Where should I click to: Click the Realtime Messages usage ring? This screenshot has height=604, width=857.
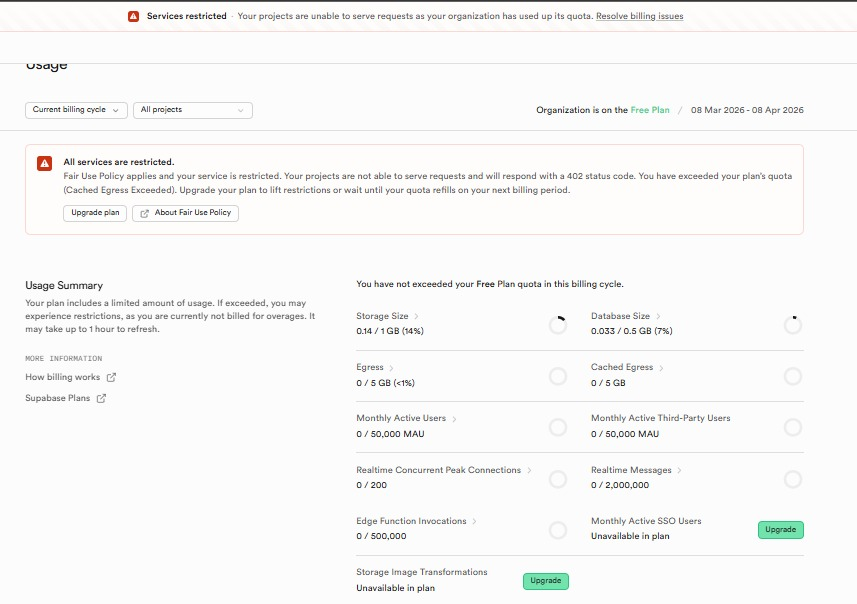click(792, 479)
